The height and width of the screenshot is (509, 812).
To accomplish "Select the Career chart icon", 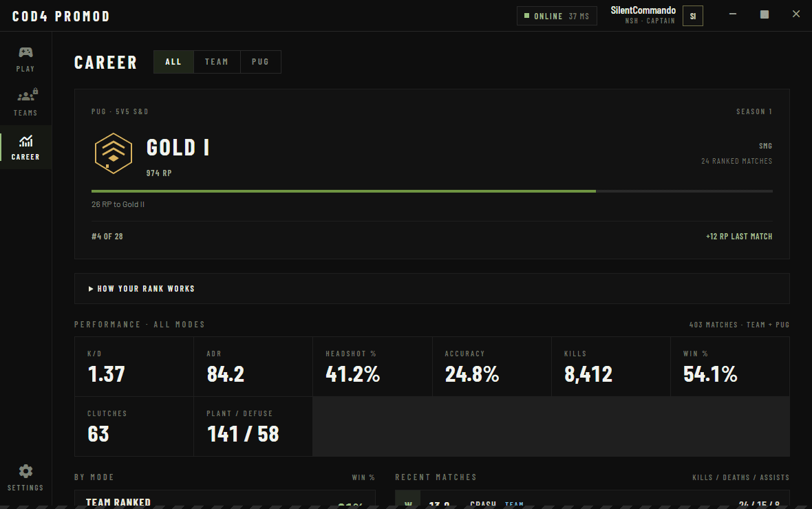I will tap(25, 141).
